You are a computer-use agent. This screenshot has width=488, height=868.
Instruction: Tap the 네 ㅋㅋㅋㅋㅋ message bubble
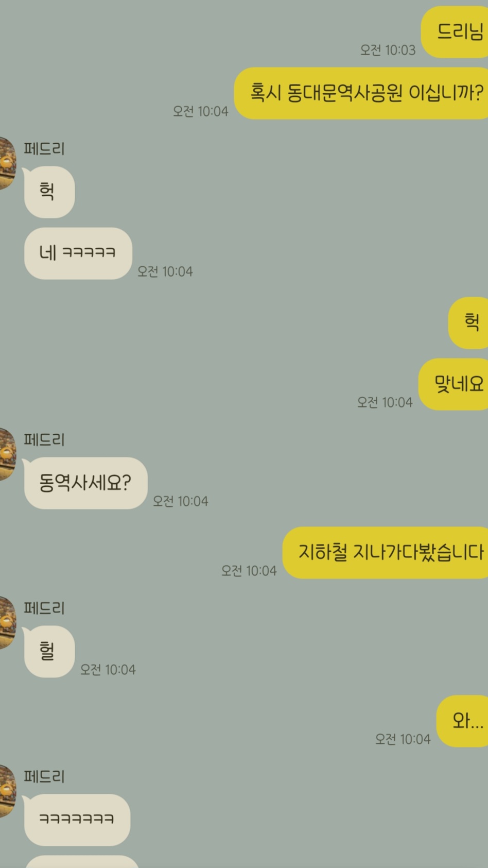(78, 253)
